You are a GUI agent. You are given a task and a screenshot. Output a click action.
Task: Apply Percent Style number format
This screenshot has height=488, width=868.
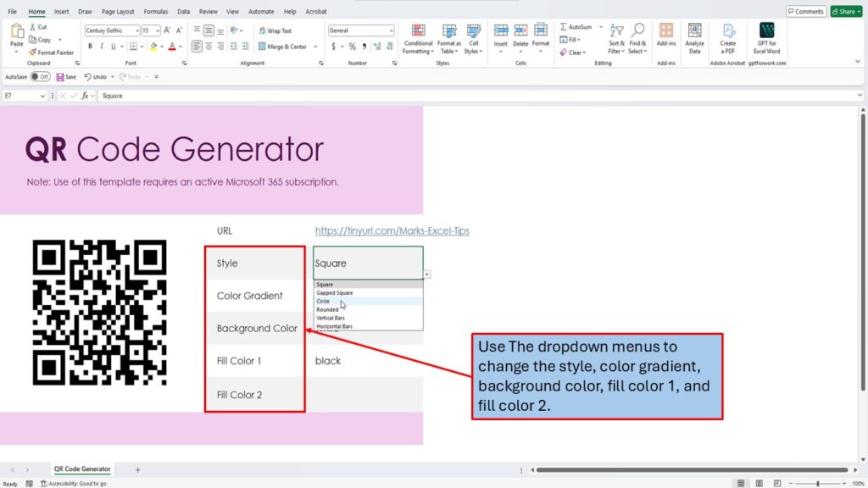click(353, 47)
